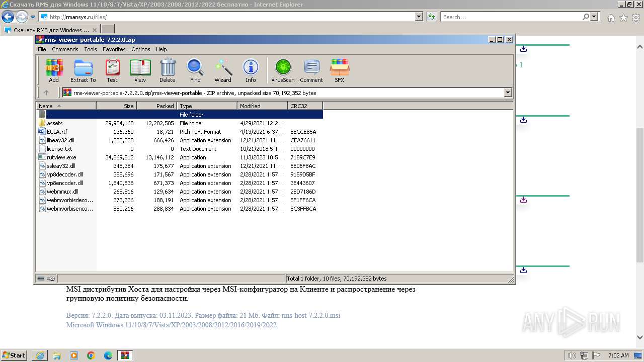This screenshot has width=644, height=362.
Task: Click the Info toolbar icon
Action: [x=251, y=70]
